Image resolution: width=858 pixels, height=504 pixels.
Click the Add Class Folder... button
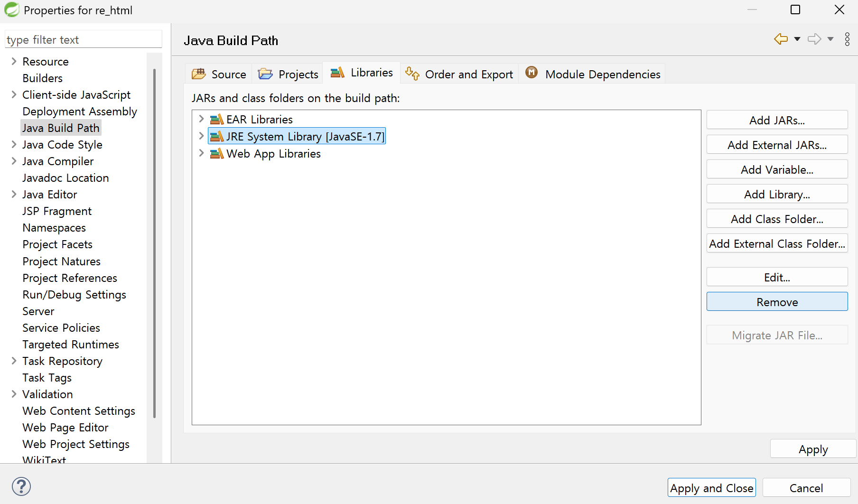pos(777,219)
